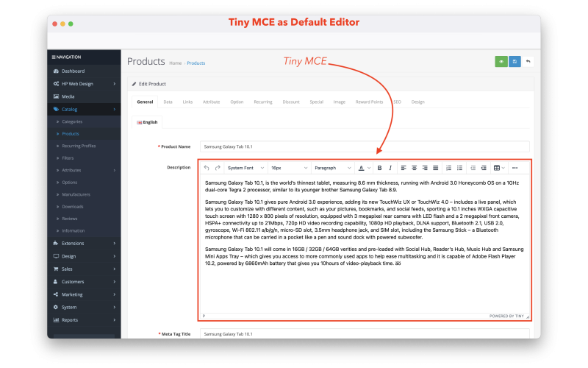Open the text color picker arrow

point(369,168)
